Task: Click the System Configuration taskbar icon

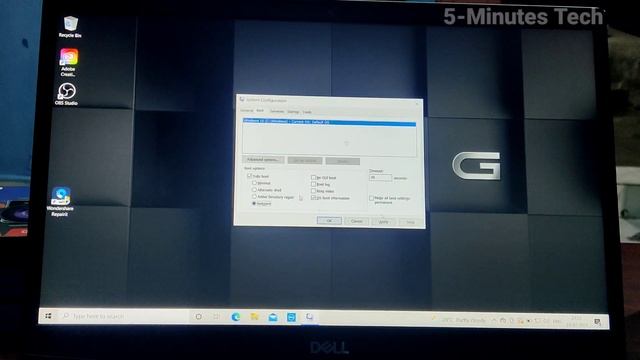Action: click(309, 317)
